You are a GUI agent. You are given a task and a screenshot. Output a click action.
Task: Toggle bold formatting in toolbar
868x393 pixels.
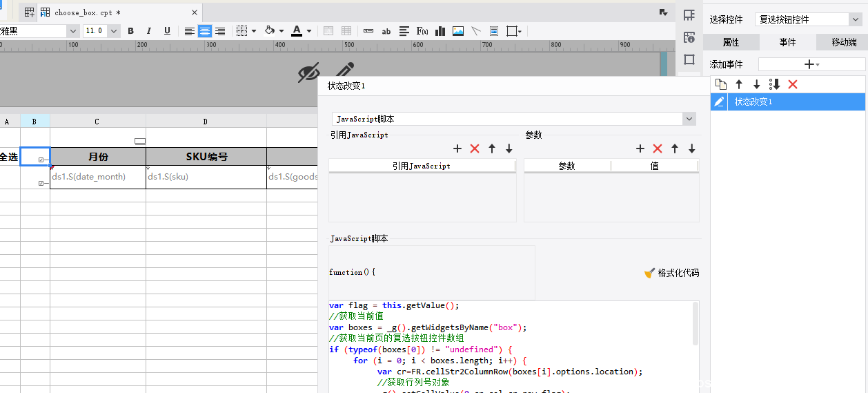pyautogui.click(x=130, y=31)
